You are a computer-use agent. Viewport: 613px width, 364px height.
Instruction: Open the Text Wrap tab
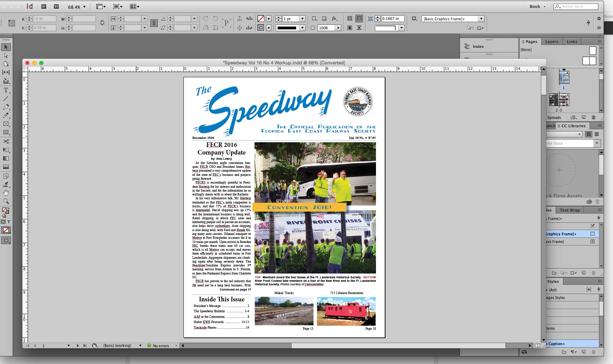[570, 210]
